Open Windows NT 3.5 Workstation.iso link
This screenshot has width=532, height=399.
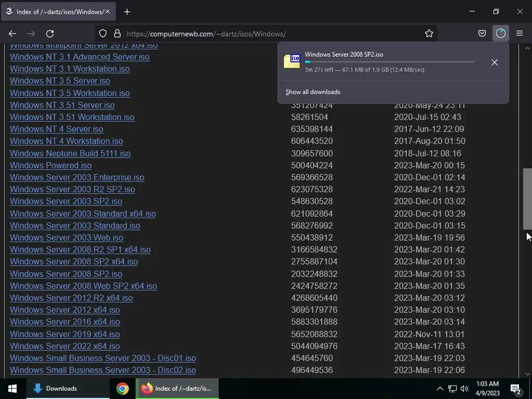click(x=70, y=93)
